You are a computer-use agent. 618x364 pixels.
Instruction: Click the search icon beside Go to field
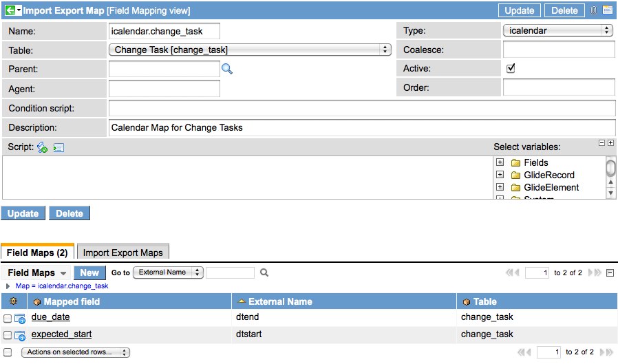tap(264, 272)
